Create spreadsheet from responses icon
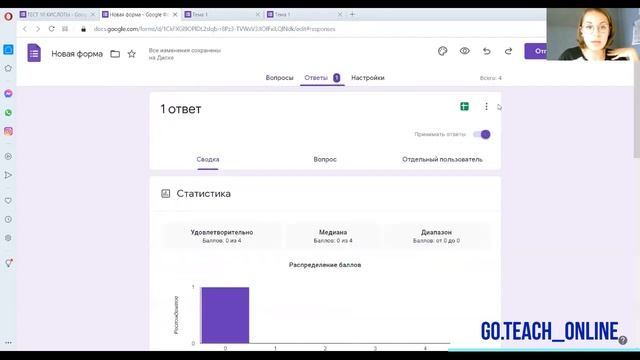Image resolution: width=640 pixels, height=360 pixels. pyautogui.click(x=464, y=107)
